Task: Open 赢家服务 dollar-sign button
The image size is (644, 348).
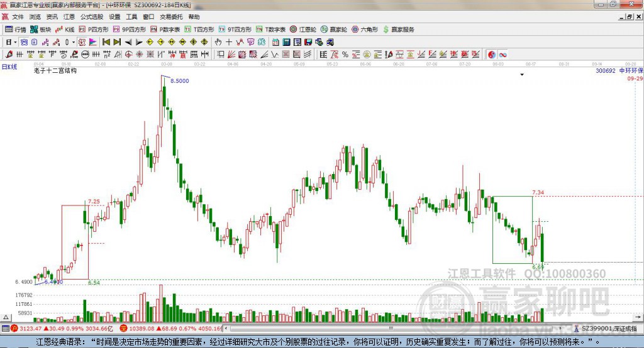Action: pyautogui.click(x=399, y=30)
